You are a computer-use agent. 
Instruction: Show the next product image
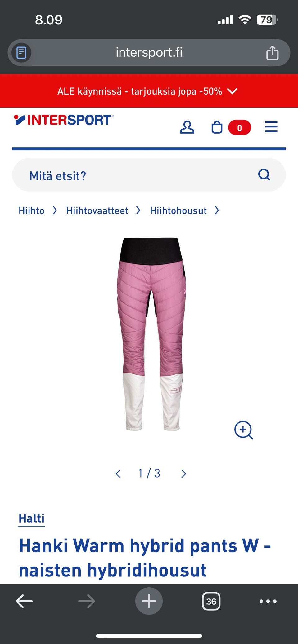(x=183, y=474)
